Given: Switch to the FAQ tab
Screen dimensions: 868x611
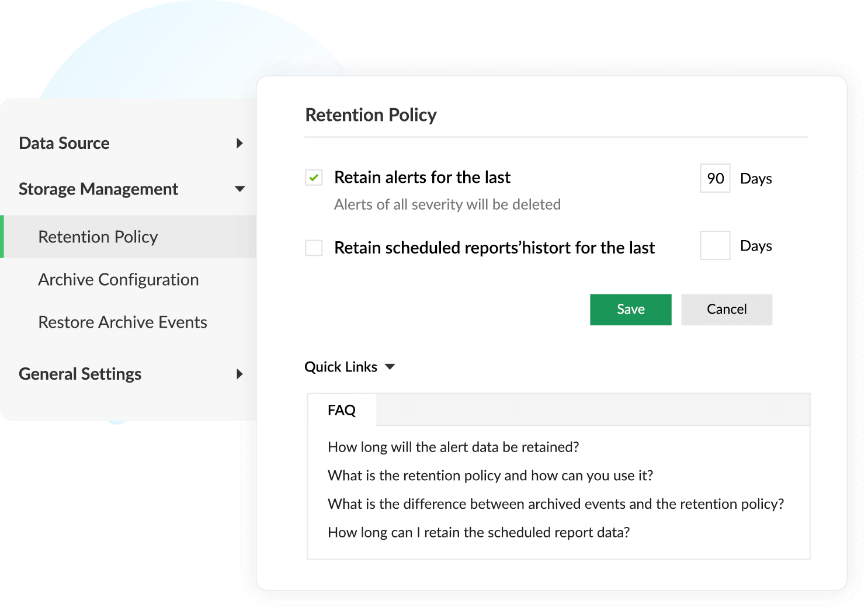Looking at the screenshot, I should click(342, 410).
